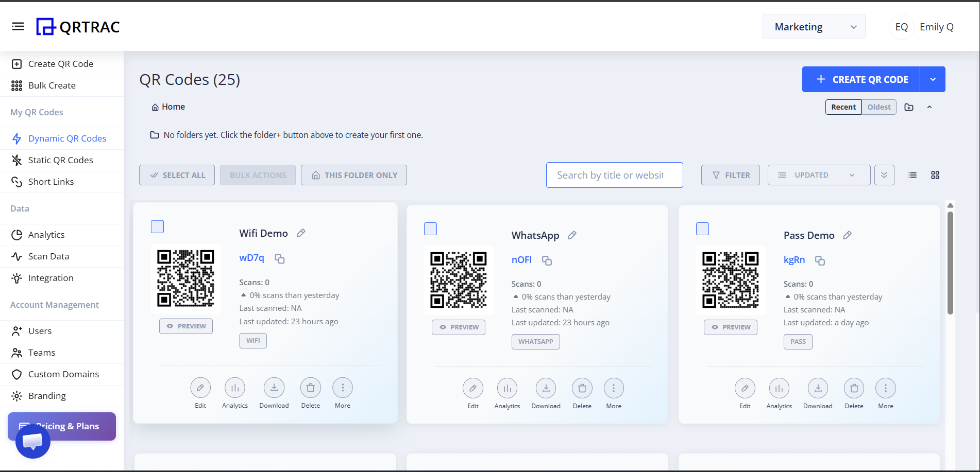
Task: Open Custom Domains in sidebar
Action: point(62,374)
